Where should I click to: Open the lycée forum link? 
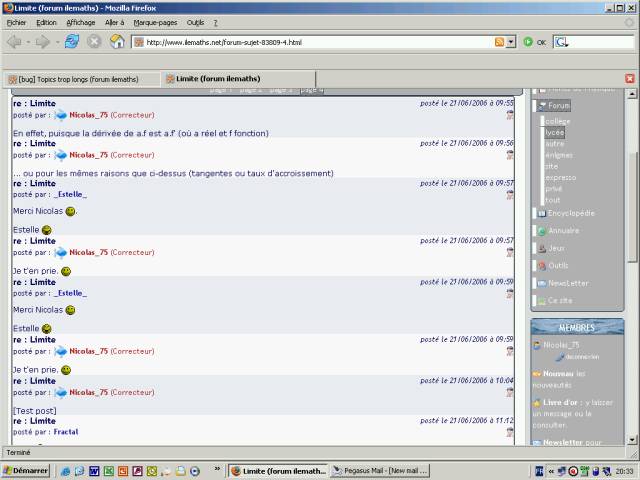(554, 132)
